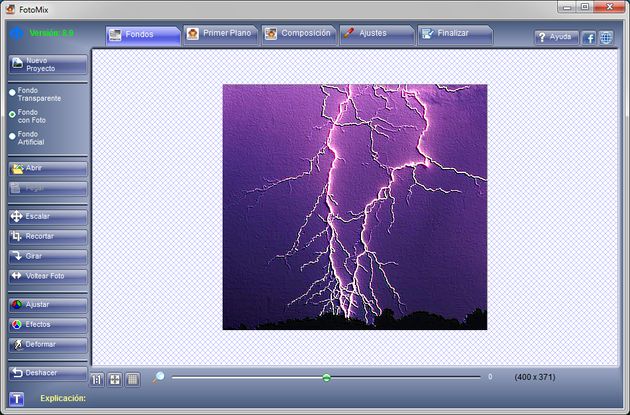The width and height of the screenshot is (630, 415).
Task: Switch to the Primer Plano tab
Action: pyautogui.click(x=220, y=33)
